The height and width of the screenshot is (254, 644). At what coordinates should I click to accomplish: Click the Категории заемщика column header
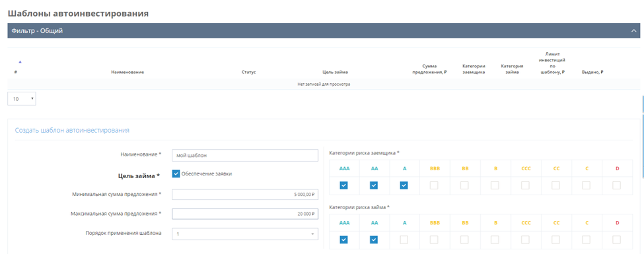coord(474,69)
